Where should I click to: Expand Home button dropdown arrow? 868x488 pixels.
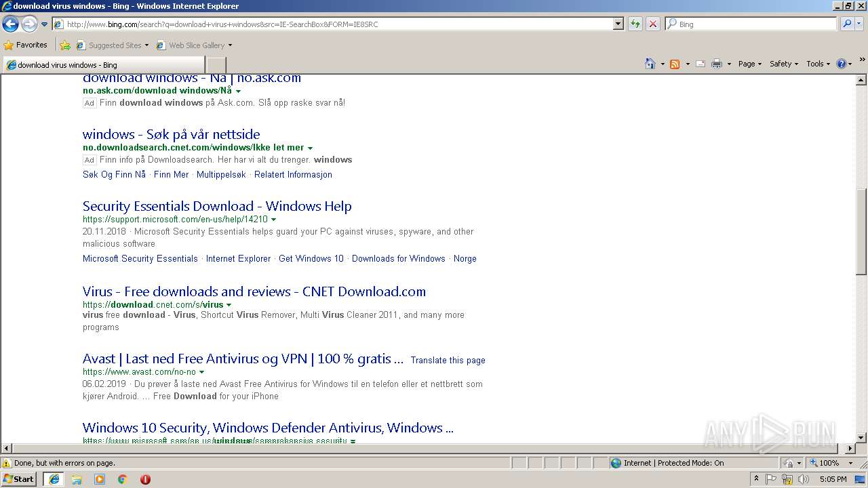coord(663,64)
